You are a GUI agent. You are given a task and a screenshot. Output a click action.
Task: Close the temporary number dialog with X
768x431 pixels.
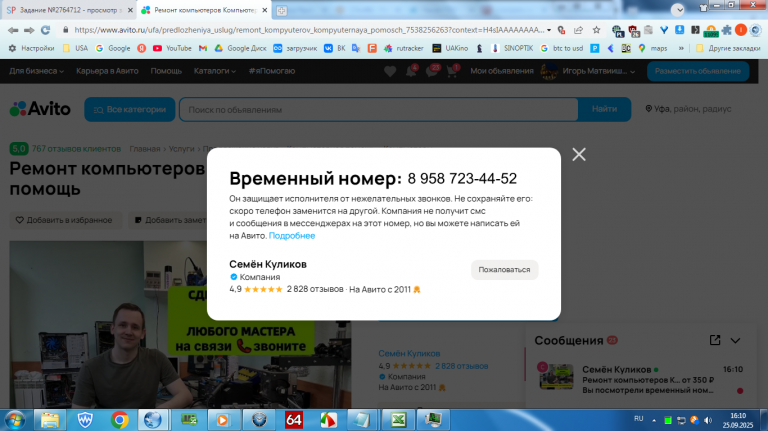[x=579, y=155]
